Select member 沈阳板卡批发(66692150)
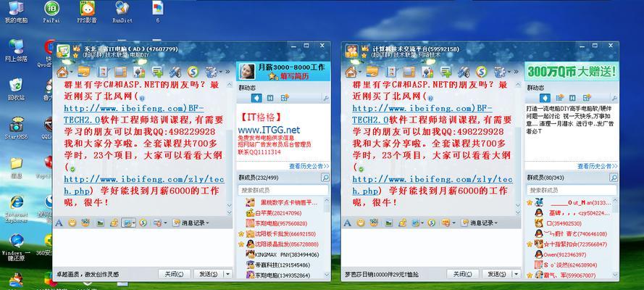Screen dimensions: 644x290 tap(280, 233)
